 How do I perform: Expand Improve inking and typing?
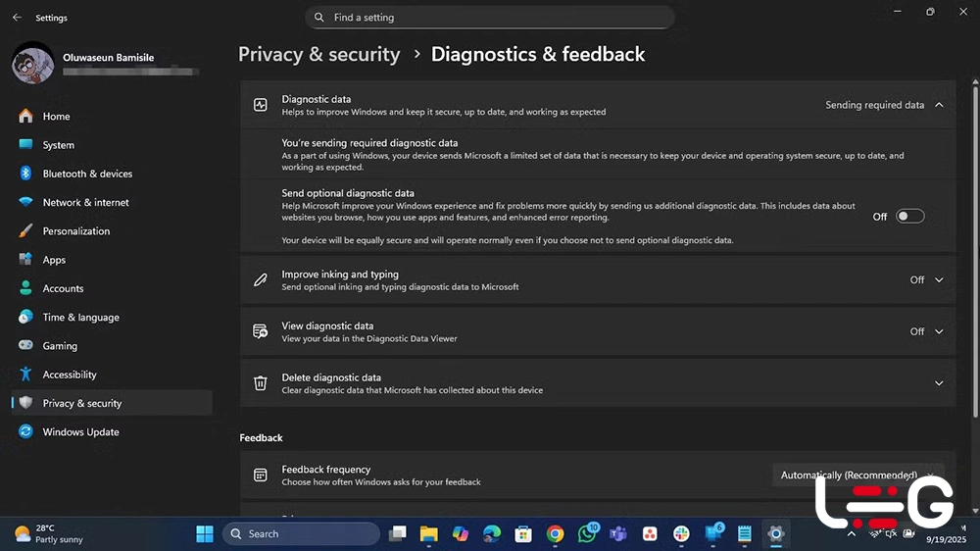(939, 280)
